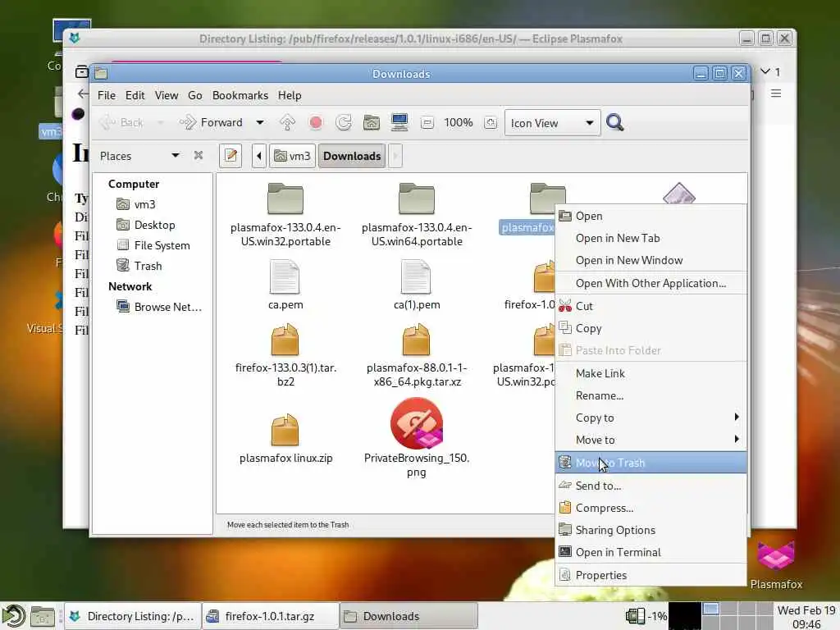Open the Forward history dropdown arrow
The height and width of the screenshot is (630, 840).
coord(260,123)
